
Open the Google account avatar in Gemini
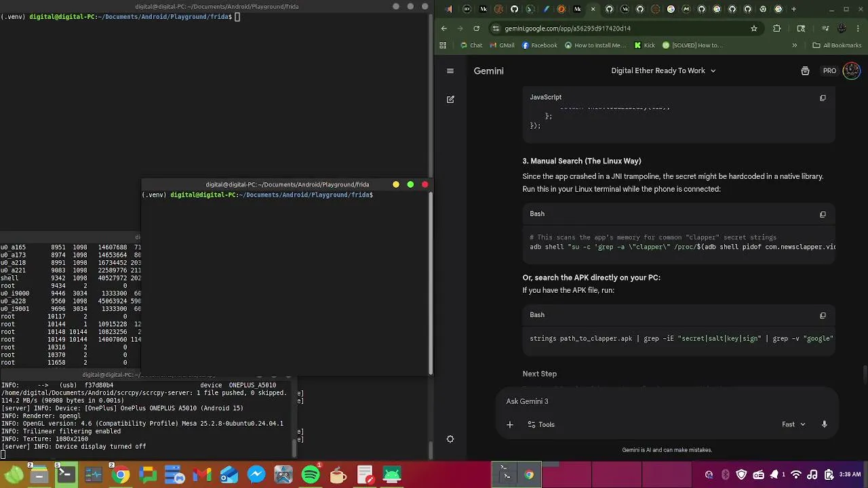coord(852,70)
